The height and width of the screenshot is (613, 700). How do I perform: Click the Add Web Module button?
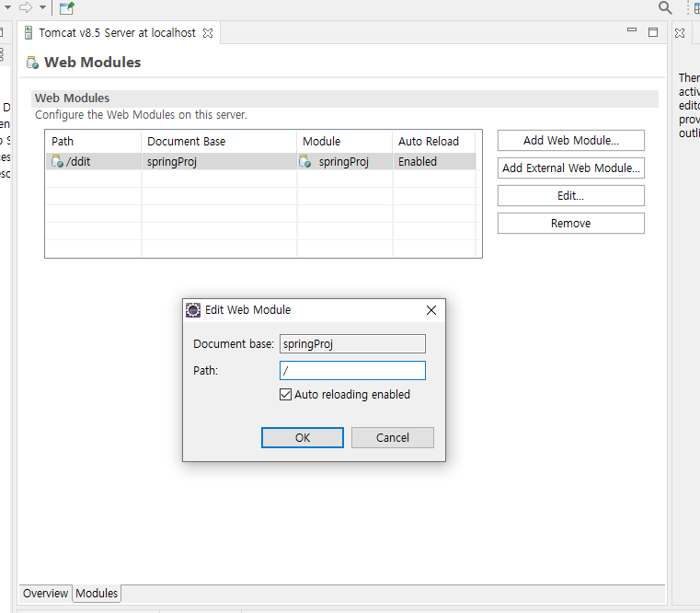coord(571,140)
